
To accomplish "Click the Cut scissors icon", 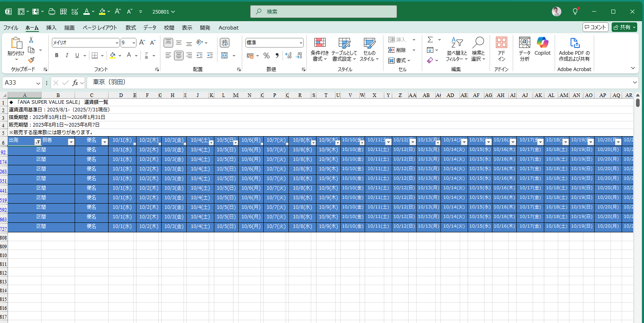I will coord(31,40).
